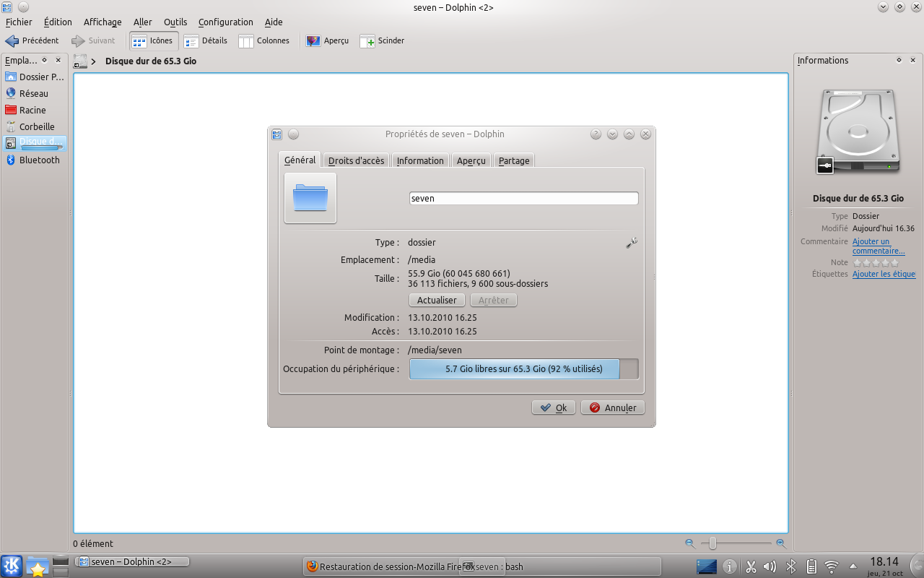Toggle Scinder split view
The image size is (924, 578).
pyautogui.click(x=382, y=40)
